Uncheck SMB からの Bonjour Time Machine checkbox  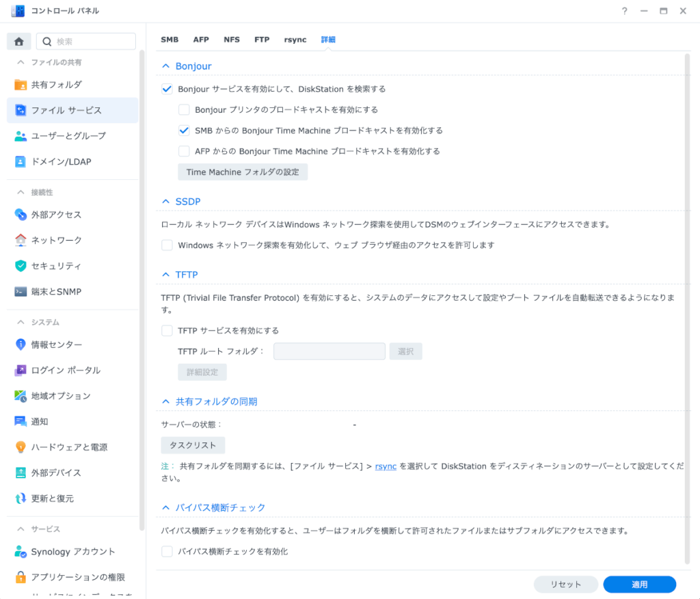click(x=184, y=131)
